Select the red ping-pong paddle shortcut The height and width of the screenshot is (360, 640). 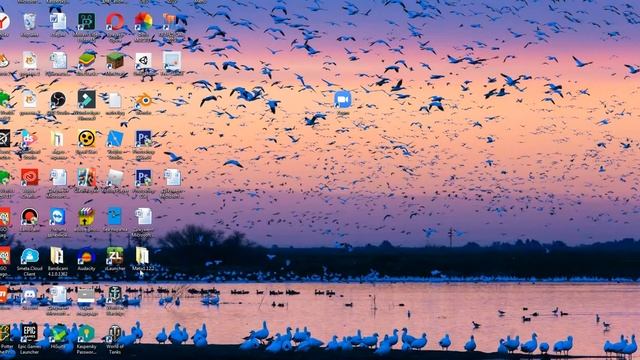29,217
